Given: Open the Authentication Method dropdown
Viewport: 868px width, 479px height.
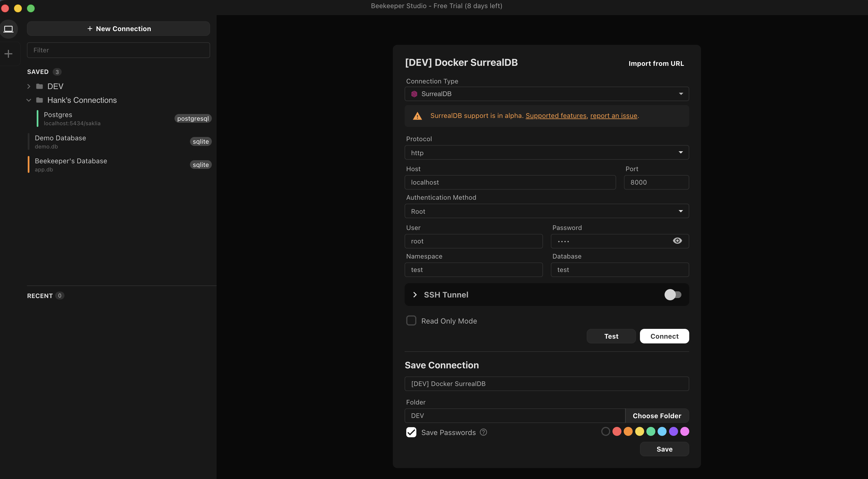Looking at the screenshot, I should click(x=547, y=211).
